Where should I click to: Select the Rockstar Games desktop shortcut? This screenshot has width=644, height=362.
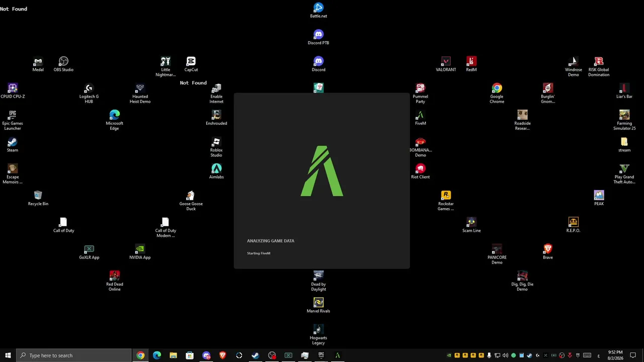pyautogui.click(x=446, y=201)
